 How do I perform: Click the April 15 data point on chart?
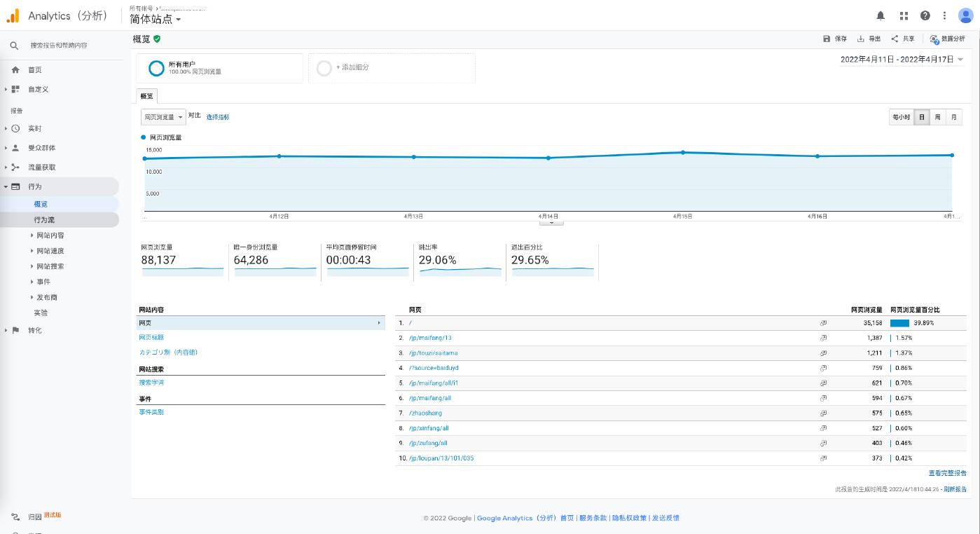tap(683, 152)
